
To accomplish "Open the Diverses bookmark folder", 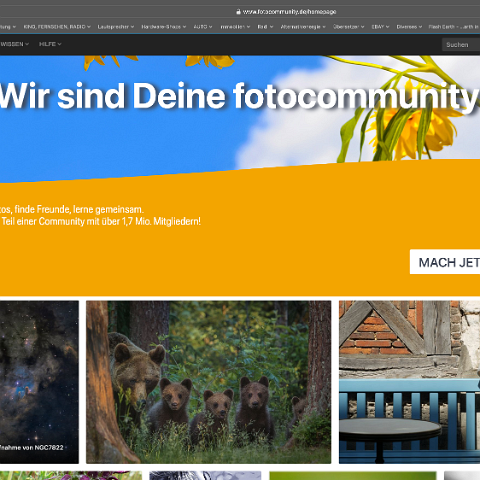I will click(409, 27).
